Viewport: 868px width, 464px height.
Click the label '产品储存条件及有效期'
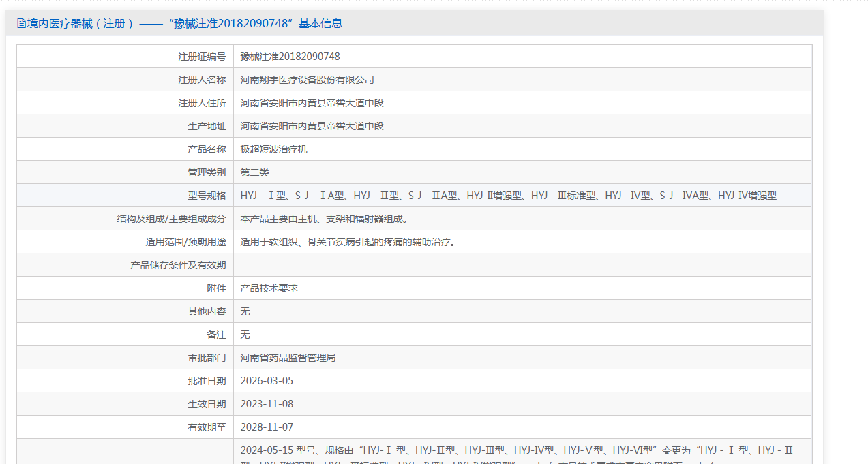[178, 265]
